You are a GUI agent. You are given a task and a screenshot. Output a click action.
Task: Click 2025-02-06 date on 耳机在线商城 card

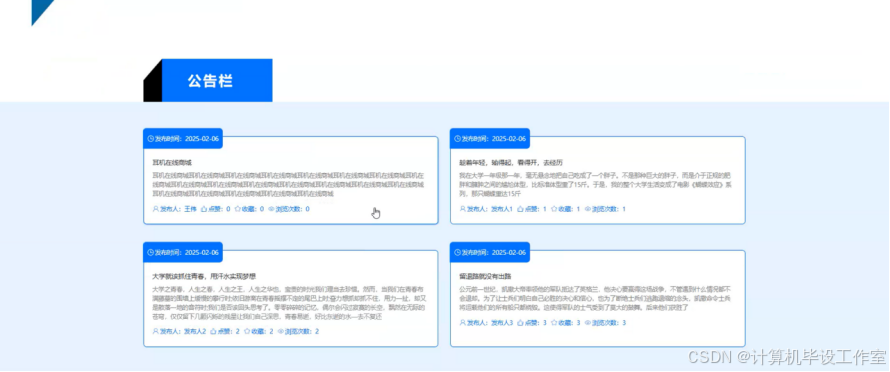click(x=201, y=139)
